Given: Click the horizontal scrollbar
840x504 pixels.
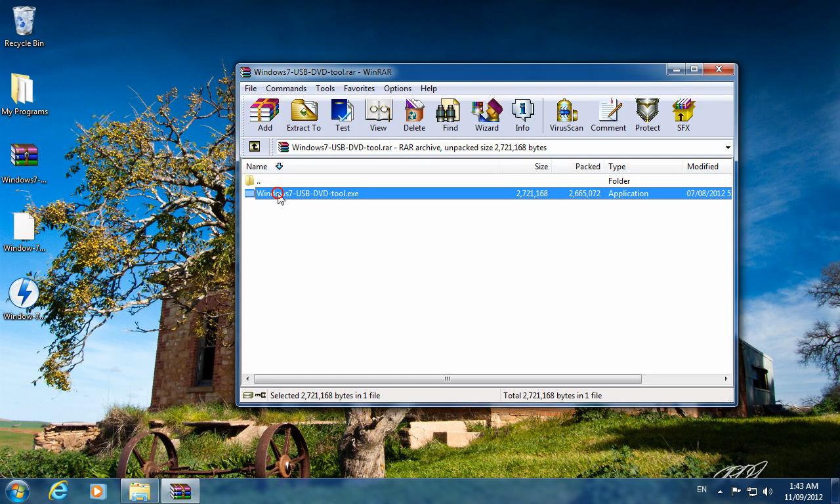Looking at the screenshot, I should click(x=447, y=379).
